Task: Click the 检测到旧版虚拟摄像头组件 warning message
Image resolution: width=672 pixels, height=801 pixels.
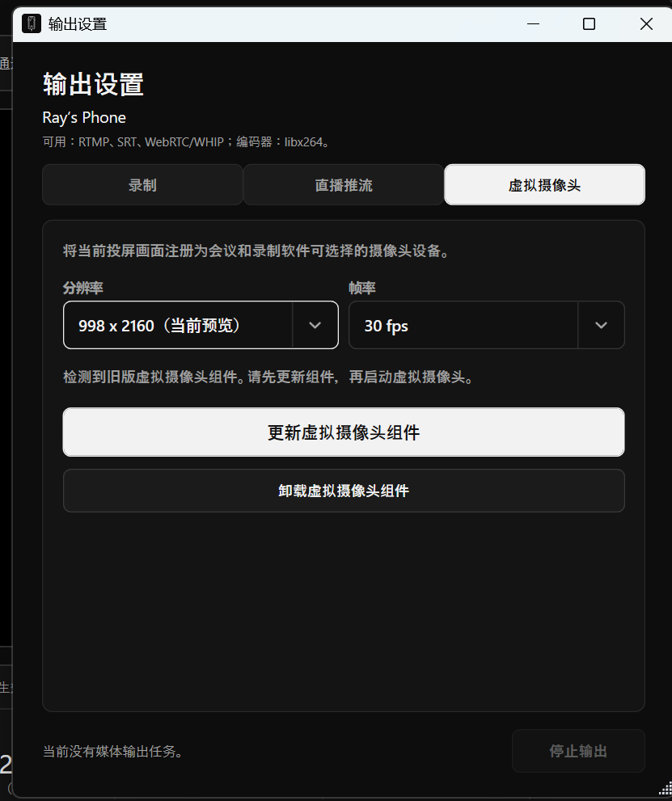Action: pos(268,377)
